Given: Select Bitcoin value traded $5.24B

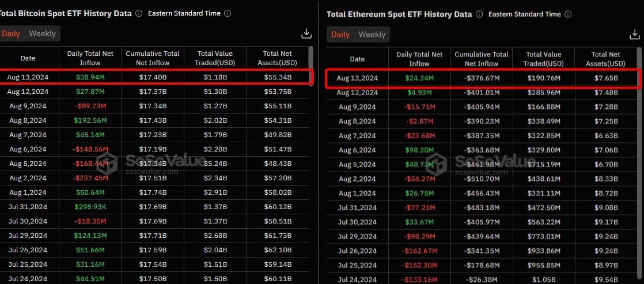Looking at the screenshot, I should click(x=215, y=164).
